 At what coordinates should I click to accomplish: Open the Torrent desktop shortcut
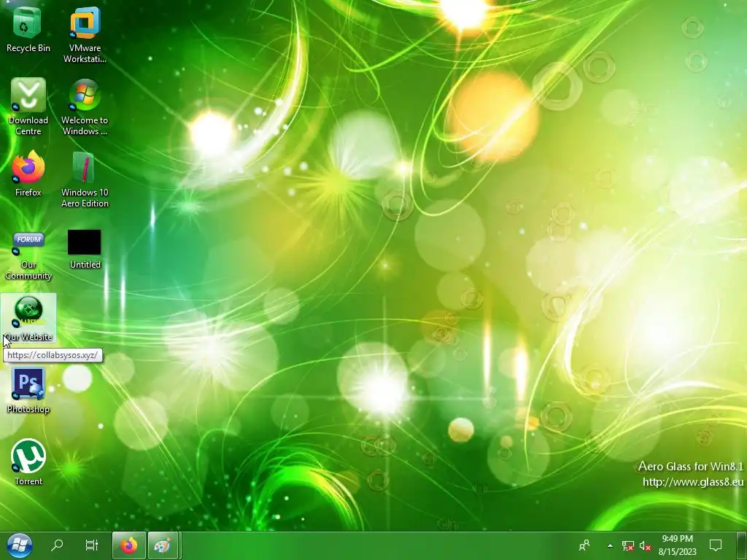[28, 462]
